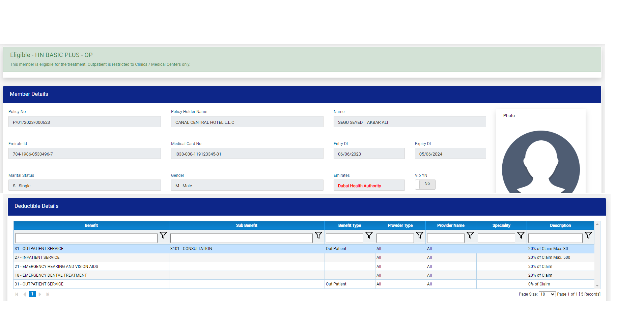
Task: Sort by the Description column header
Action: pyautogui.click(x=560, y=225)
